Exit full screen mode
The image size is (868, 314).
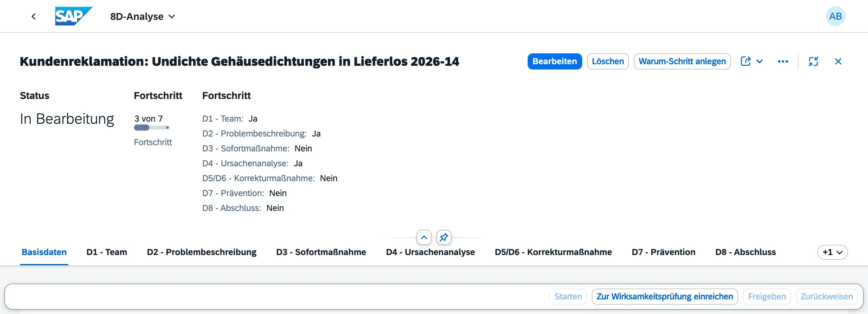813,61
